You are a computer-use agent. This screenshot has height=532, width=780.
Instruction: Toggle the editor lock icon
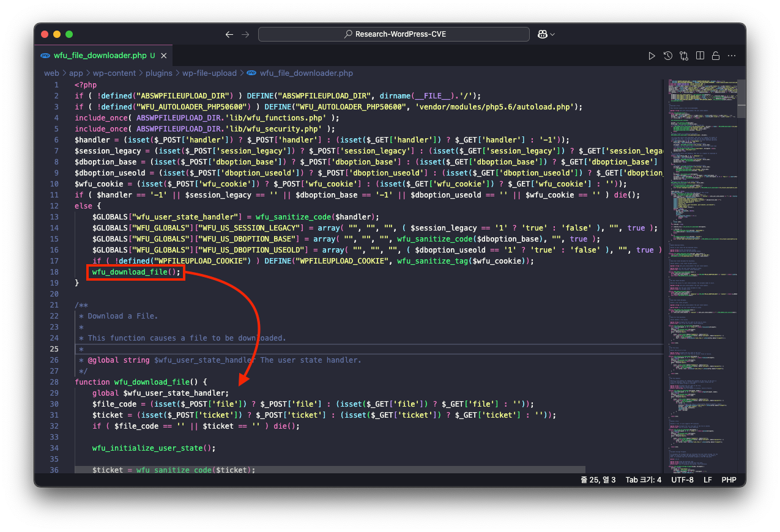point(715,56)
